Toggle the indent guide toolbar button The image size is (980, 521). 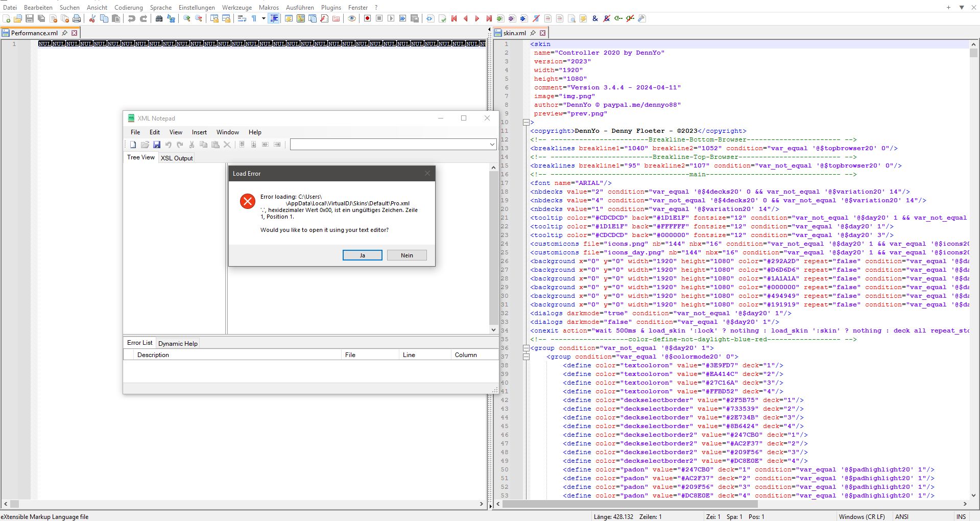click(x=274, y=18)
